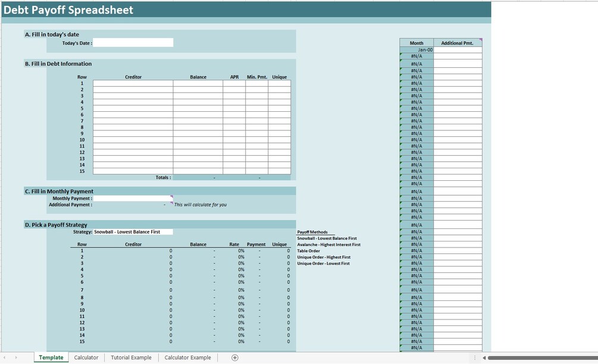Click Creditor cell in debt row 1

point(133,83)
